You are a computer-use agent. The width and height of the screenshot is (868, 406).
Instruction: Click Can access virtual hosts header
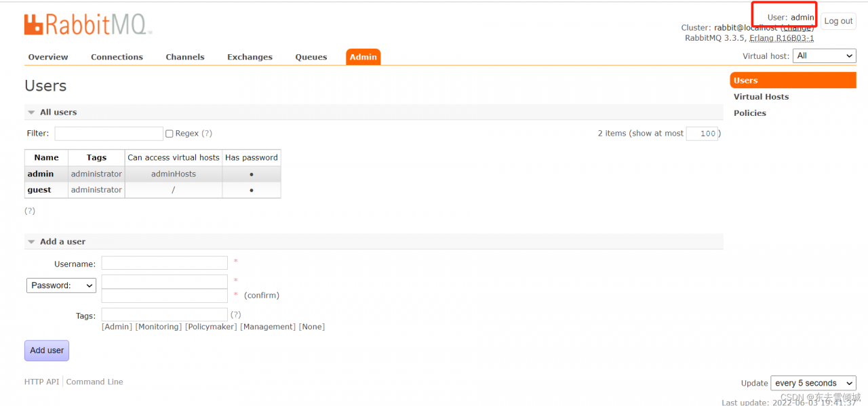pos(174,157)
